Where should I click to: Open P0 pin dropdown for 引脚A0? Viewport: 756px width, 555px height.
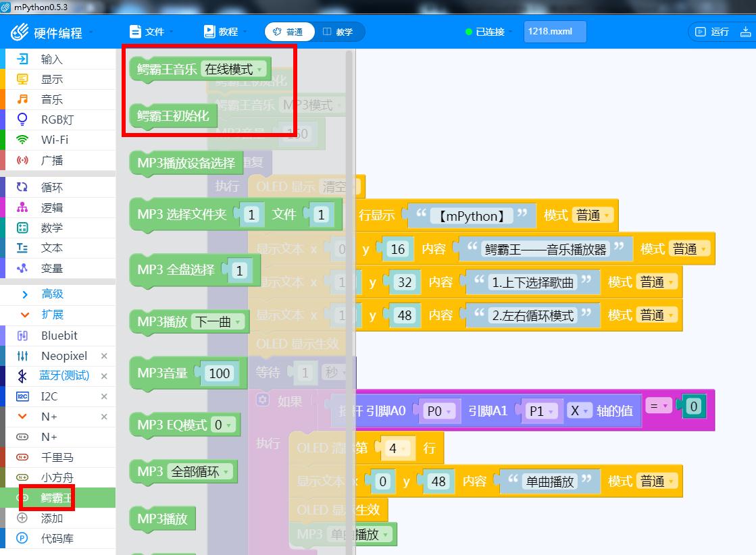438,411
